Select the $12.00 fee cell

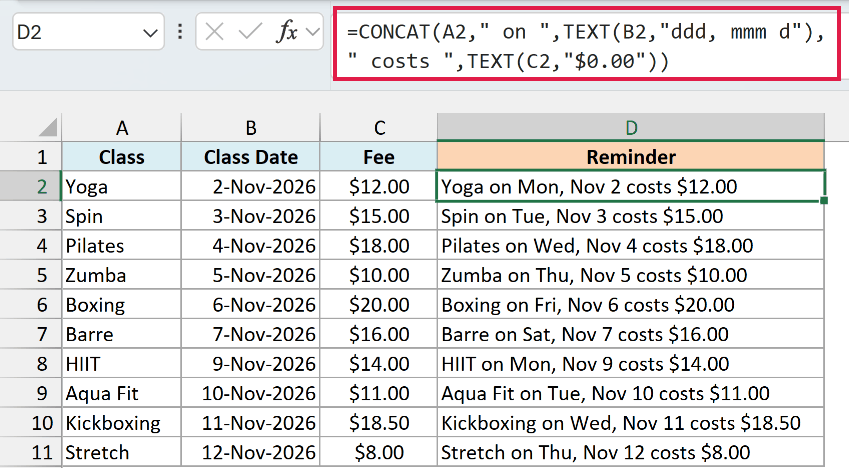378,186
